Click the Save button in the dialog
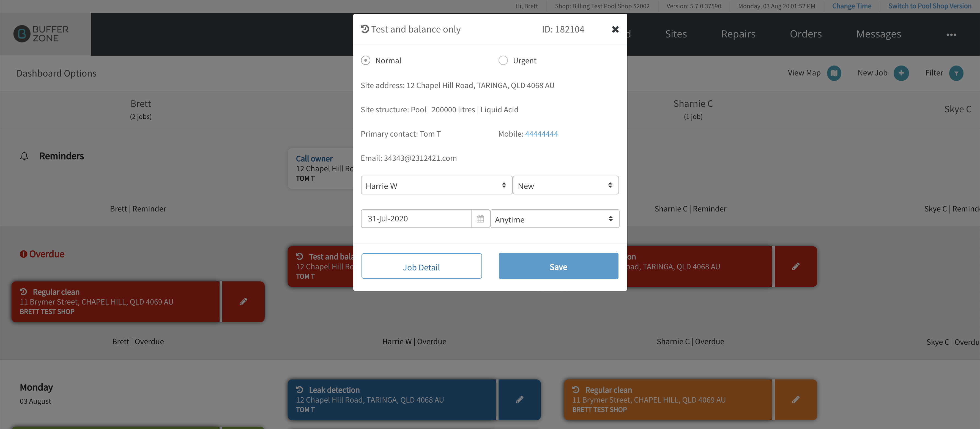 (559, 266)
